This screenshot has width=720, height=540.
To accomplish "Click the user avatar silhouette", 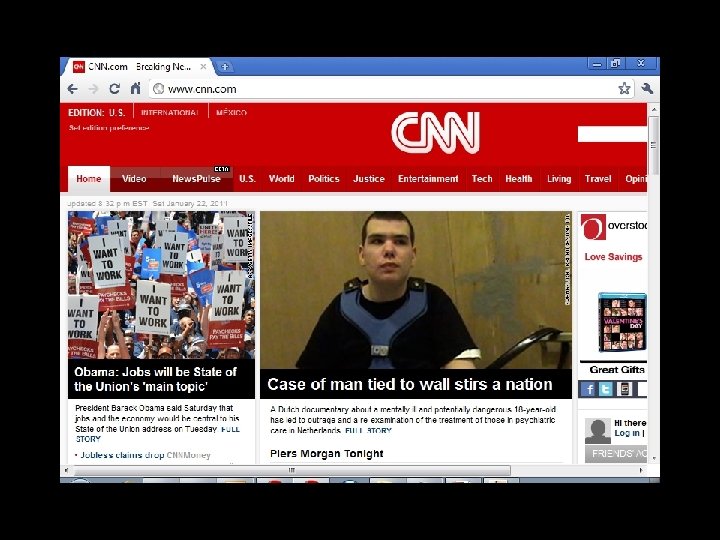I will (597, 431).
